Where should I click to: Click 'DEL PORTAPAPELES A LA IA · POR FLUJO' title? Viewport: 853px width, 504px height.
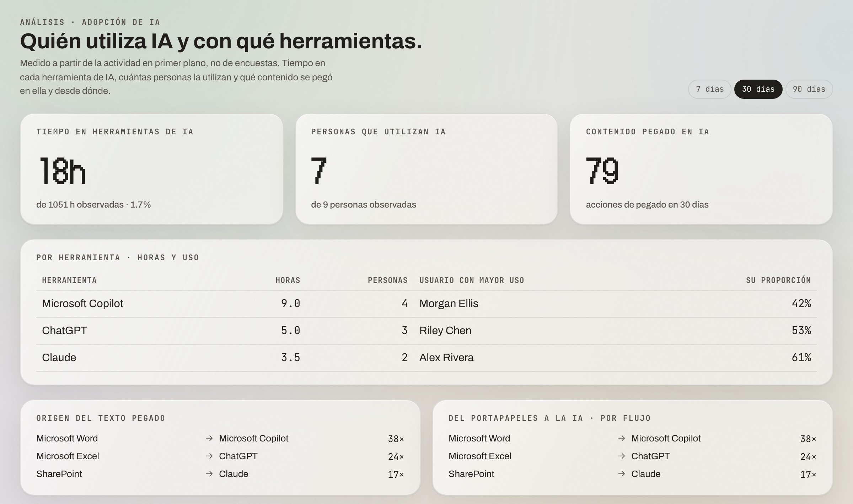549,418
